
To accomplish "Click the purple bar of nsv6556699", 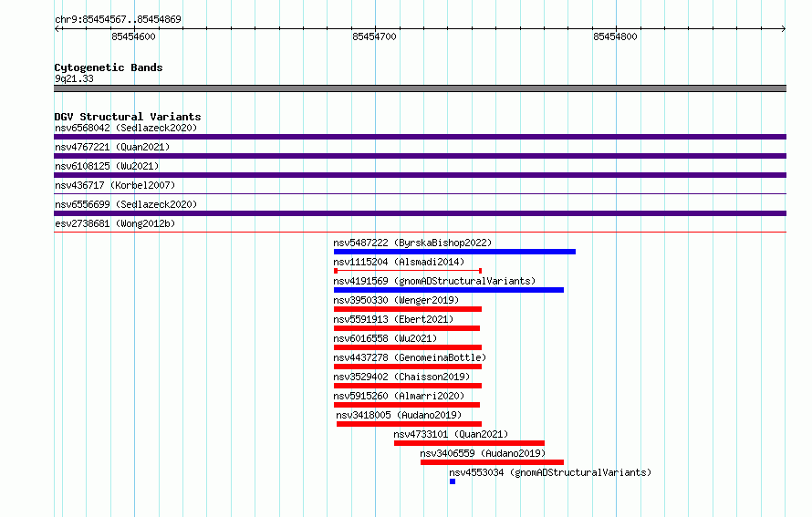I will (420, 213).
